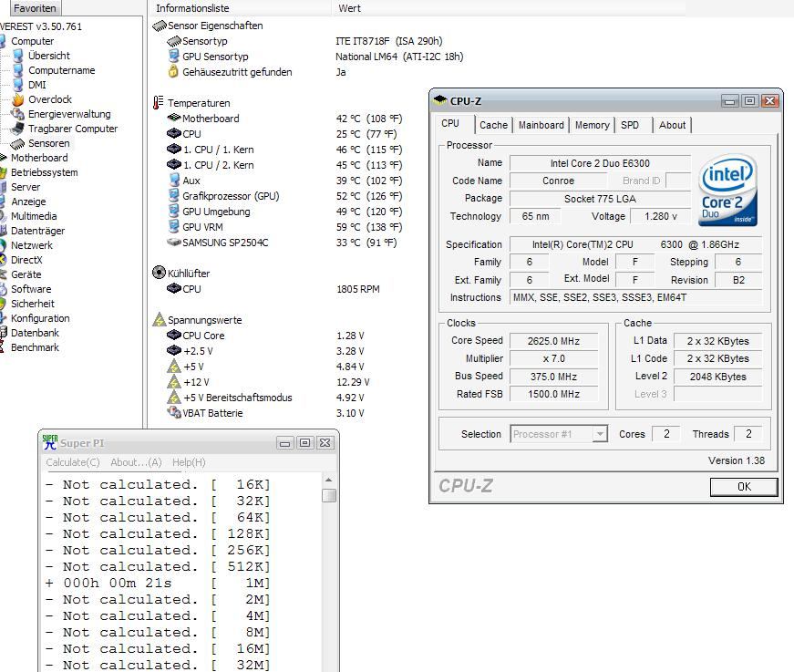This screenshot has width=794, height=672.
Task: Click the Übersicht tree icon
Action: pyautogui.click(x=18, y=56)
